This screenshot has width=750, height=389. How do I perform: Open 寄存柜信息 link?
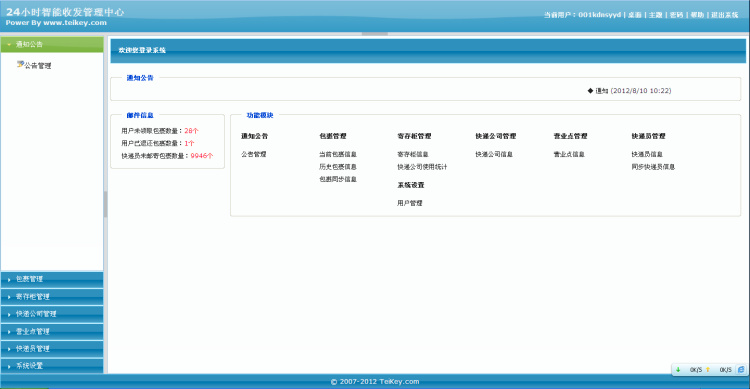pos(413,154)
